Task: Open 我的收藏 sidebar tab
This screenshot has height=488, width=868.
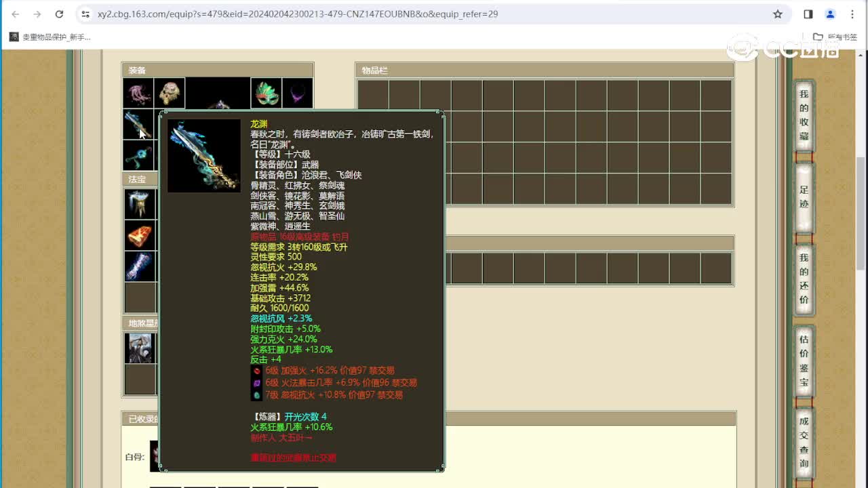Action: (804, 115)
